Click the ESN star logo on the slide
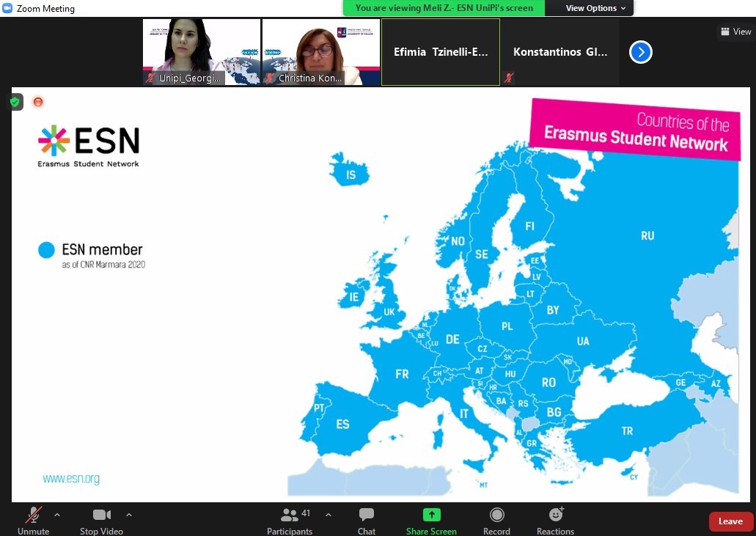Screen dimensions: 756x536 click(54, 141)
